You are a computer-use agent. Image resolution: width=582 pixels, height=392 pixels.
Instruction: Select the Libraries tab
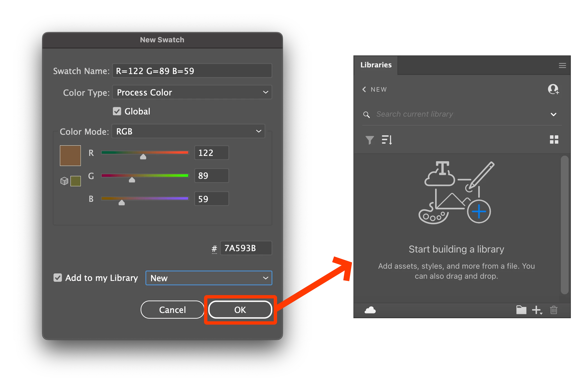pyautogui.click(x=376, y=65)
